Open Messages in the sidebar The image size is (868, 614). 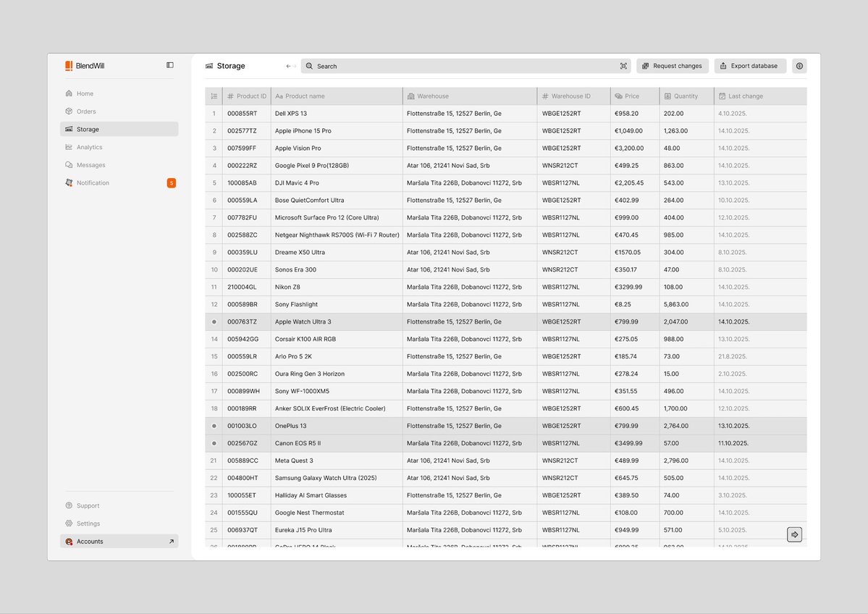tap(119, 165)
